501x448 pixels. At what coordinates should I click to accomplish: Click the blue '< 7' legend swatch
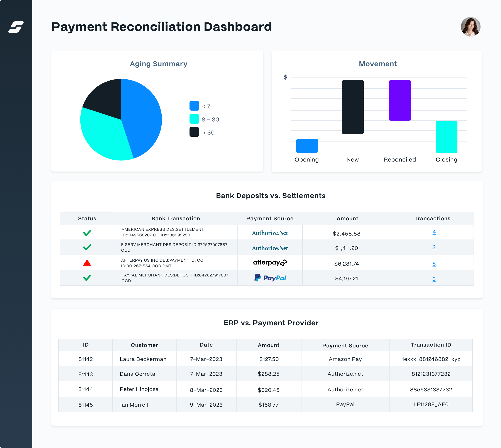[194, 106]
